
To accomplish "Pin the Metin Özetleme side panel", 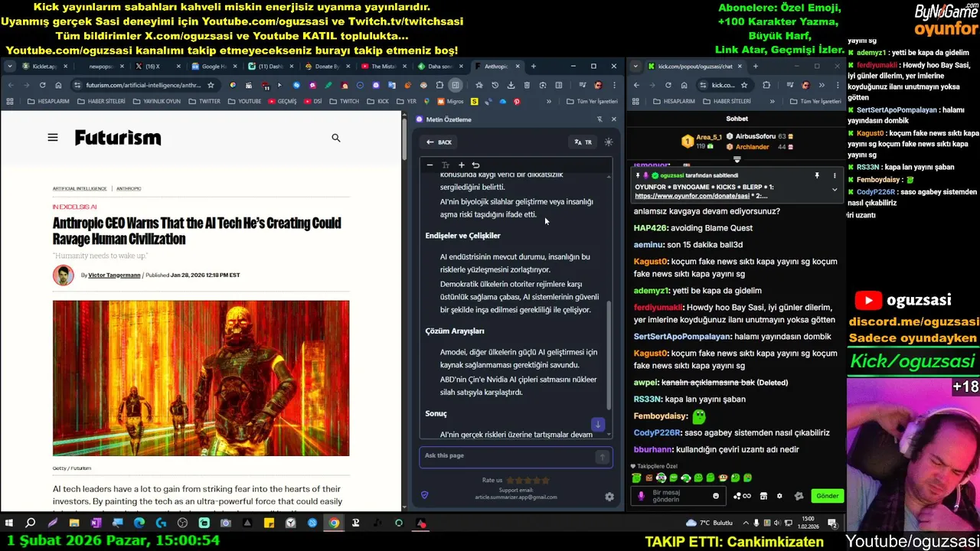I will (x=599, y=119).
